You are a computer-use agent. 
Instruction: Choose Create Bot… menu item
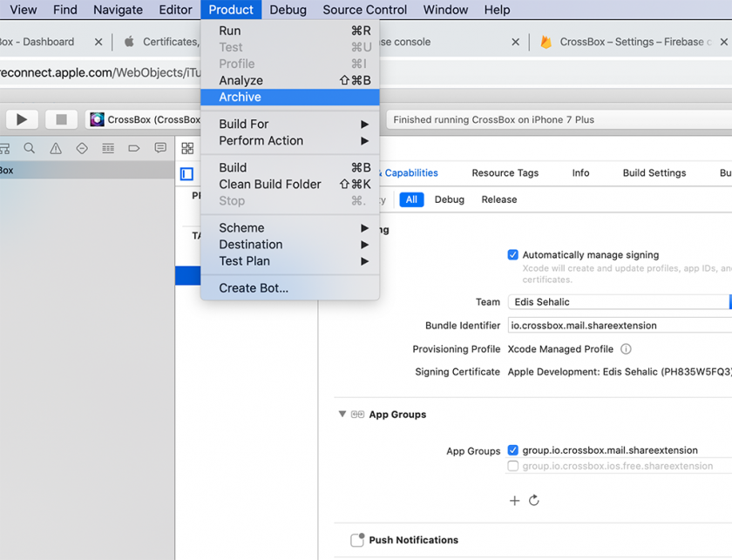pos(290,288)
